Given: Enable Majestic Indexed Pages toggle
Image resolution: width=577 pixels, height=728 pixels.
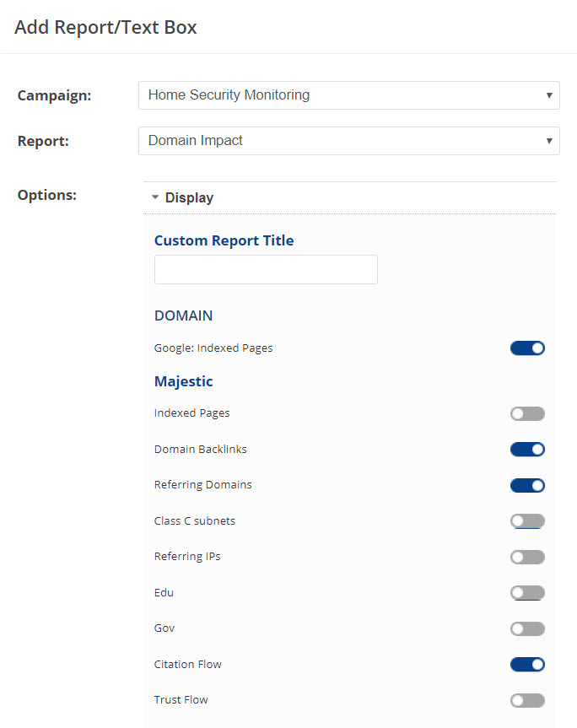Looking at the screenshot, I should 527,413.
